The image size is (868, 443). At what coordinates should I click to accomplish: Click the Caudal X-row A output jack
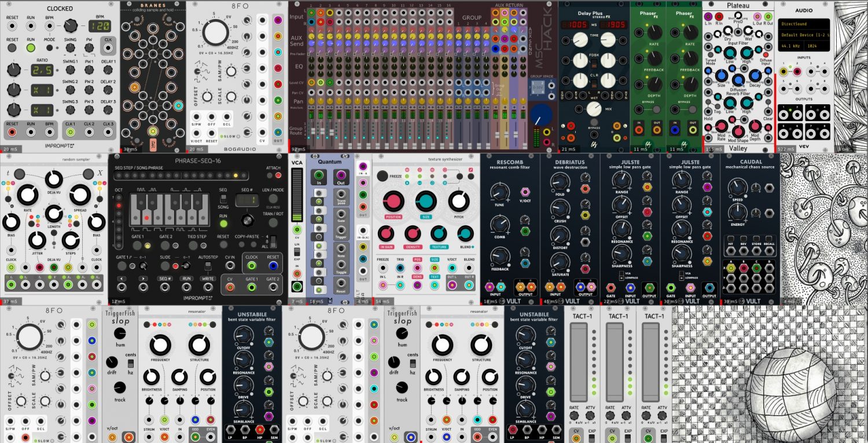pos(730,268)
